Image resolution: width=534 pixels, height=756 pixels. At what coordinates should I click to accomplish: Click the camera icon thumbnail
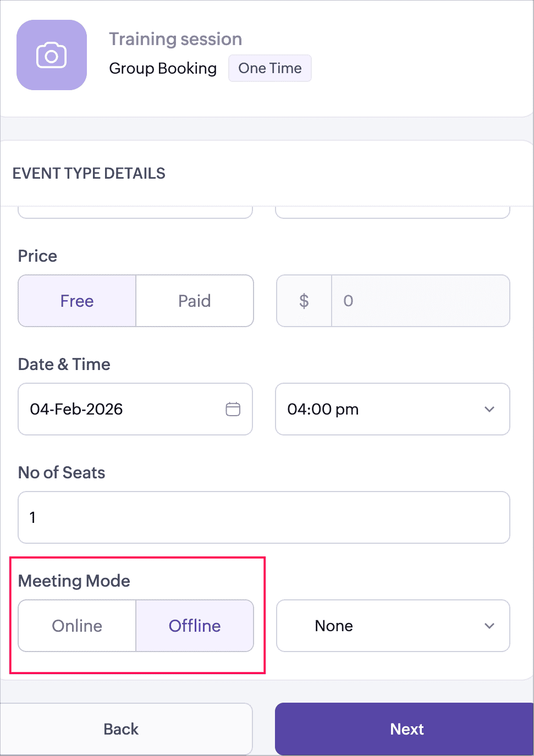52,55
